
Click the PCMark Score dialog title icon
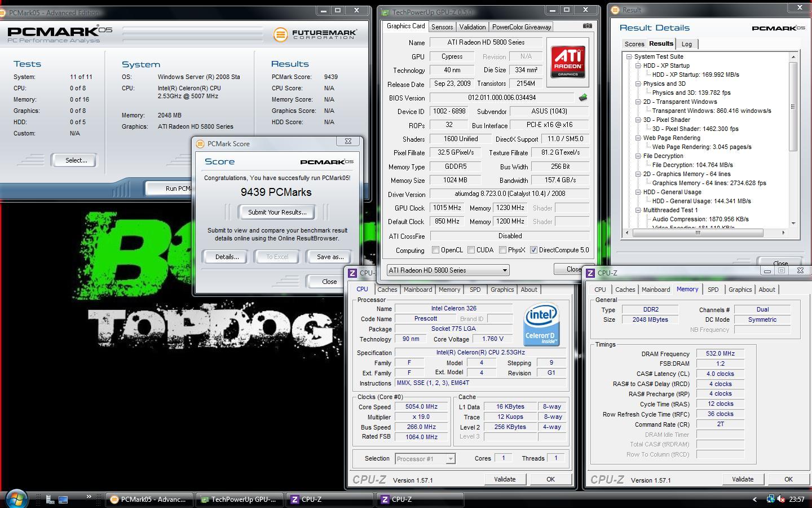200,143
